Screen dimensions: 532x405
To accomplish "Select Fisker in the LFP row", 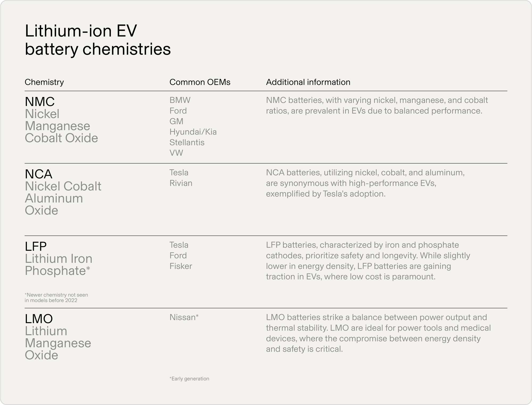I will [x=181, y=266].
